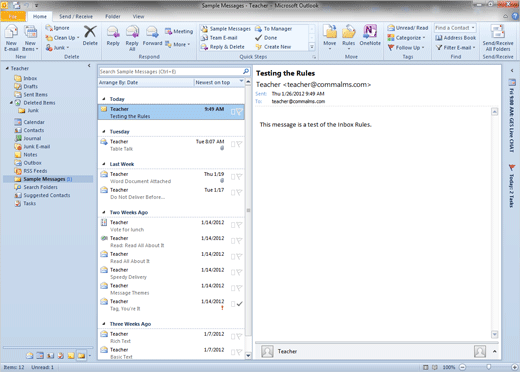Open the Tasks folder

(29, 203)
